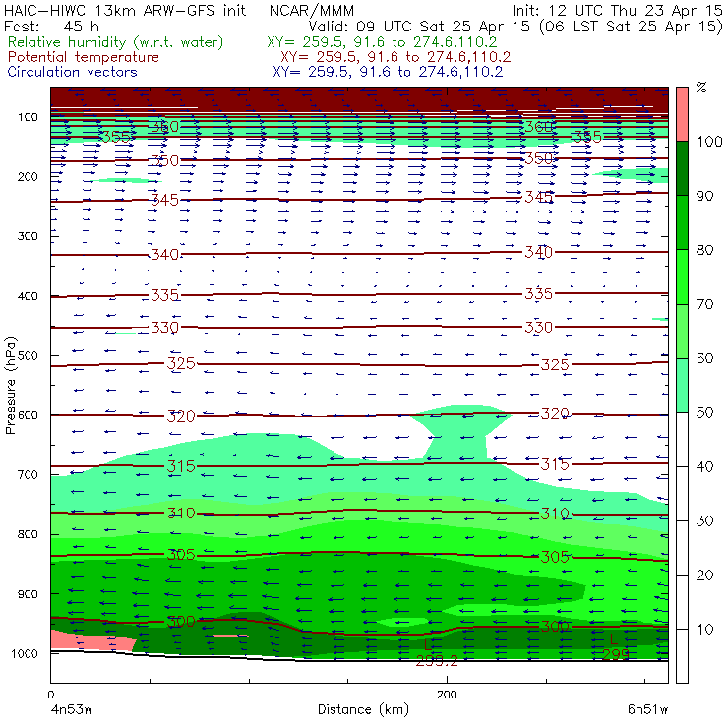Viewport: 728px width, 728px height.
Task: Click the left-side 325 contour label
Action: point(181,363)
